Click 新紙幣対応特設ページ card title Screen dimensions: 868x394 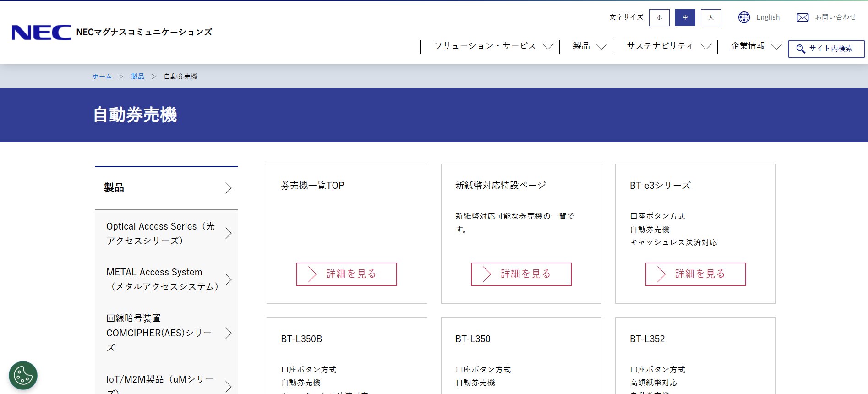[x=501, y=186]
